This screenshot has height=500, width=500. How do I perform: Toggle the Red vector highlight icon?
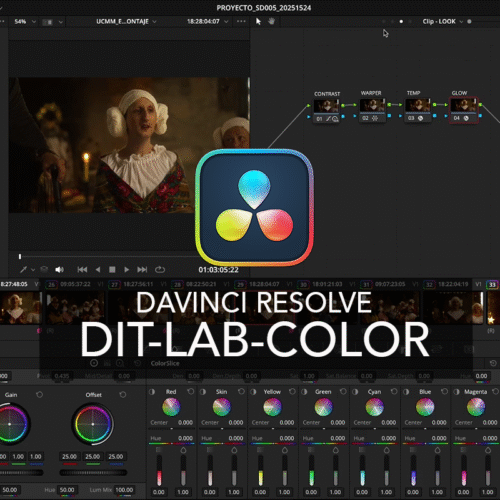152,392
